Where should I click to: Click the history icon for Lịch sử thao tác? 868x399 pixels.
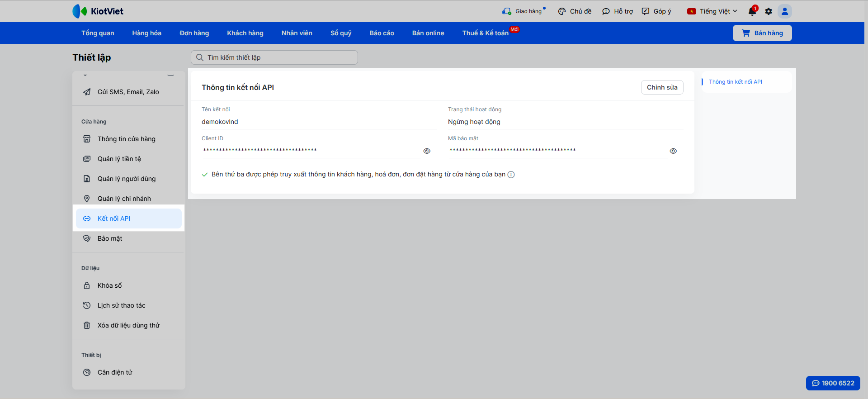pos(87,305)
